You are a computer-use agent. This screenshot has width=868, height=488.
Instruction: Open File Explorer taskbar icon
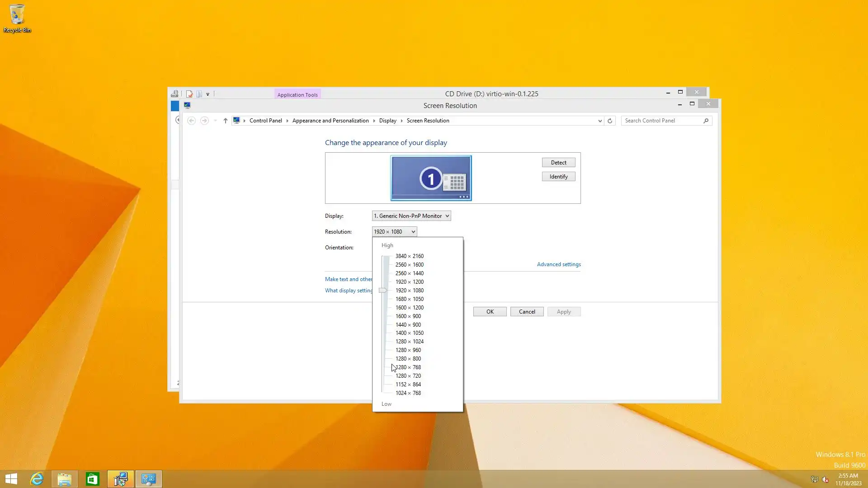click(x=65, y=479)
